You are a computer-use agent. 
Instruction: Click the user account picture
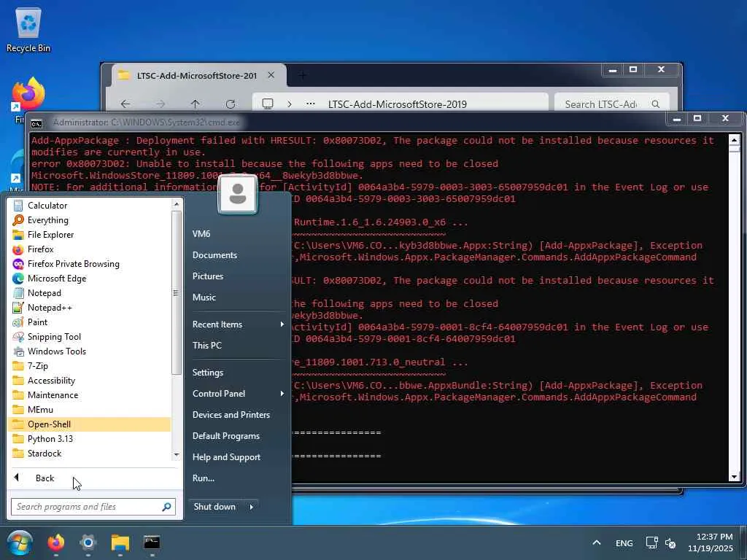[x=238, y=193]
